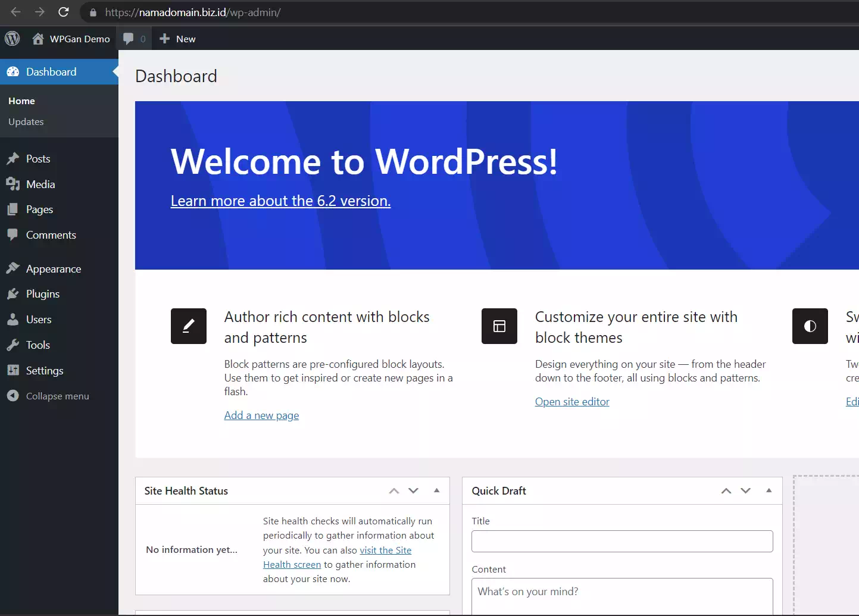Click Quick Draft heading text
859x616 pixels.
coord(499,491)
